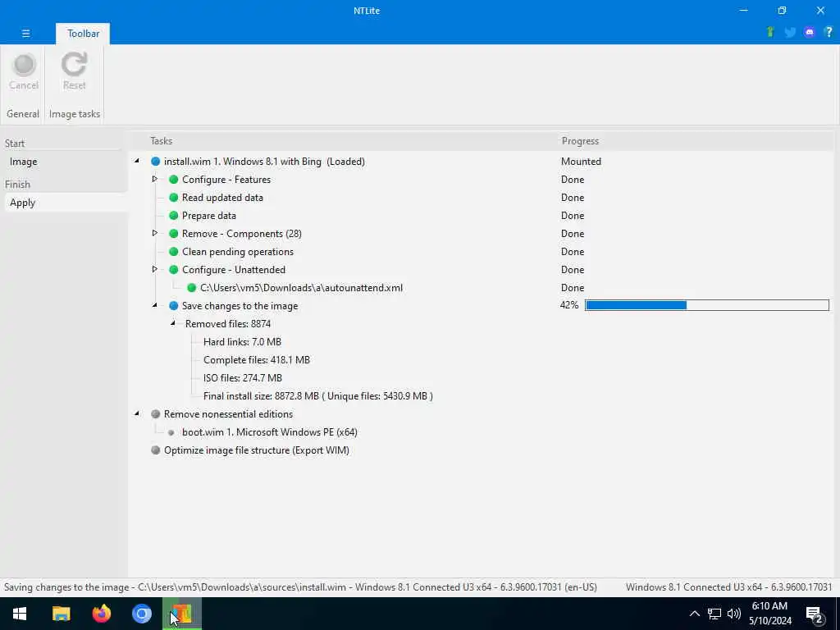Select the Read updated data row

point(222,198)
